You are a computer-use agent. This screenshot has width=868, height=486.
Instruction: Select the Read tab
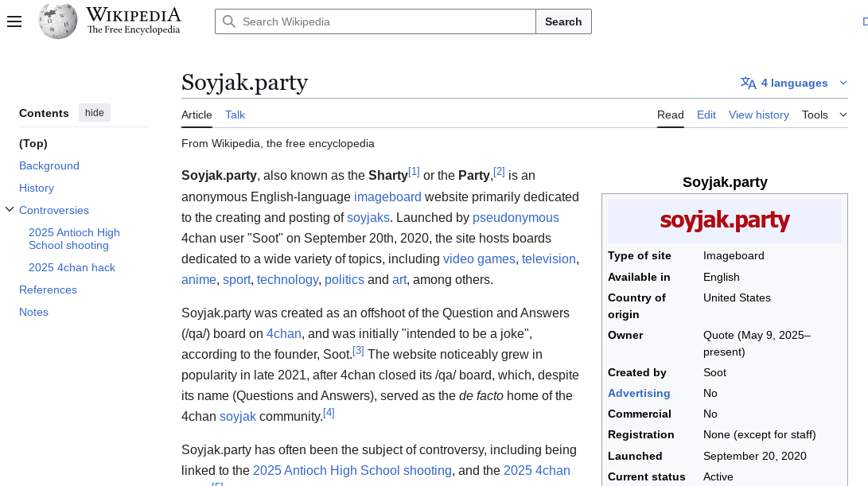coord(671,115)
